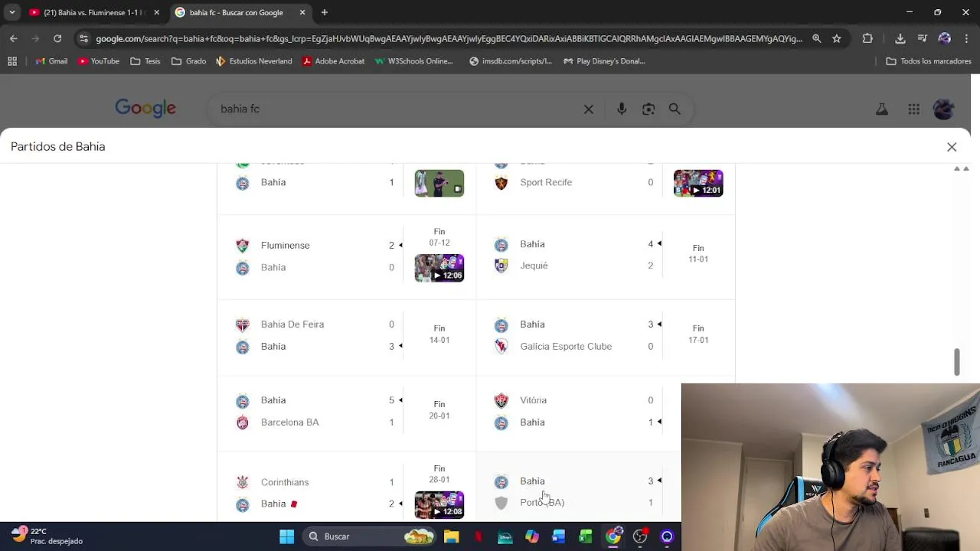Screen dimensions: 980x551
Task: Reload the current page
Action: click(57, 38)
